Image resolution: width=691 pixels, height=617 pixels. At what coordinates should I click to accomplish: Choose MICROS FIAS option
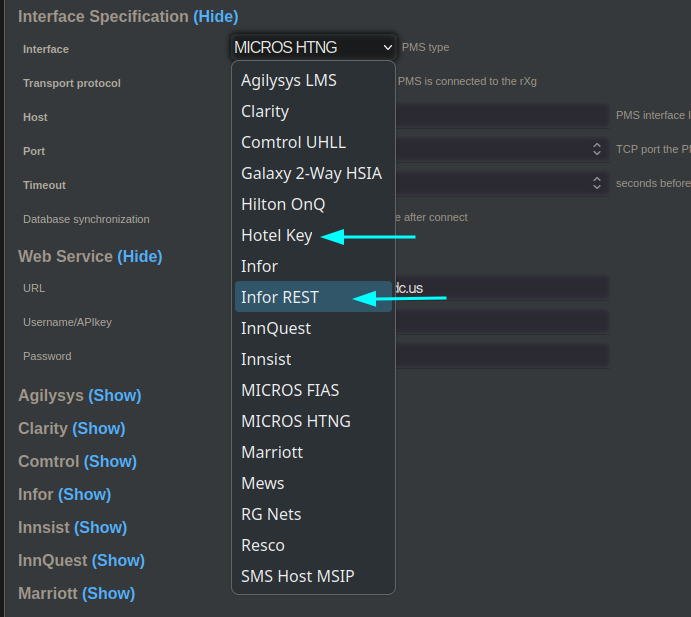coord(313,390)
